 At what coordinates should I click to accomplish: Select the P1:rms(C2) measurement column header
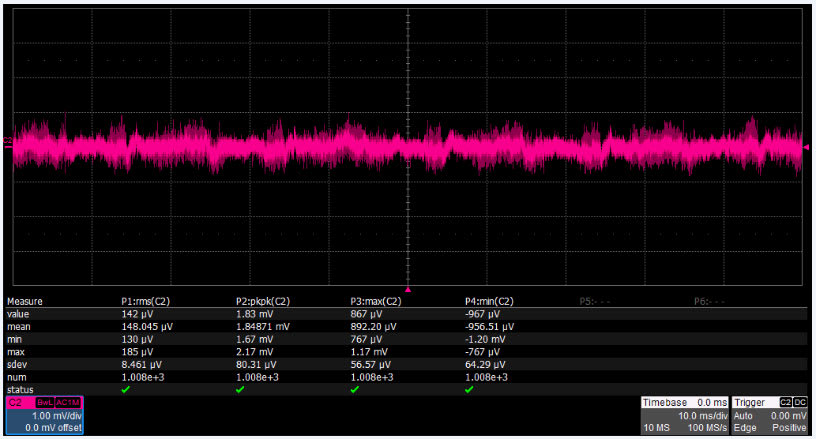click(x=145, y=301)
